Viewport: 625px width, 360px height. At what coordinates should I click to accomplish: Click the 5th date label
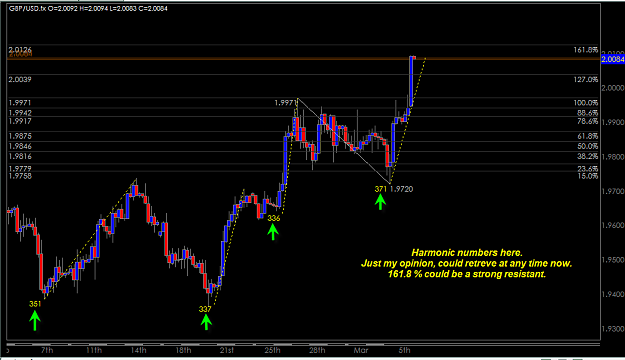coord(404,350)
